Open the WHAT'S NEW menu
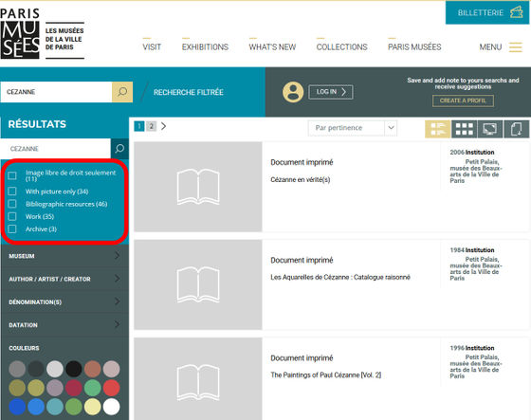 (x=272, y=47)
